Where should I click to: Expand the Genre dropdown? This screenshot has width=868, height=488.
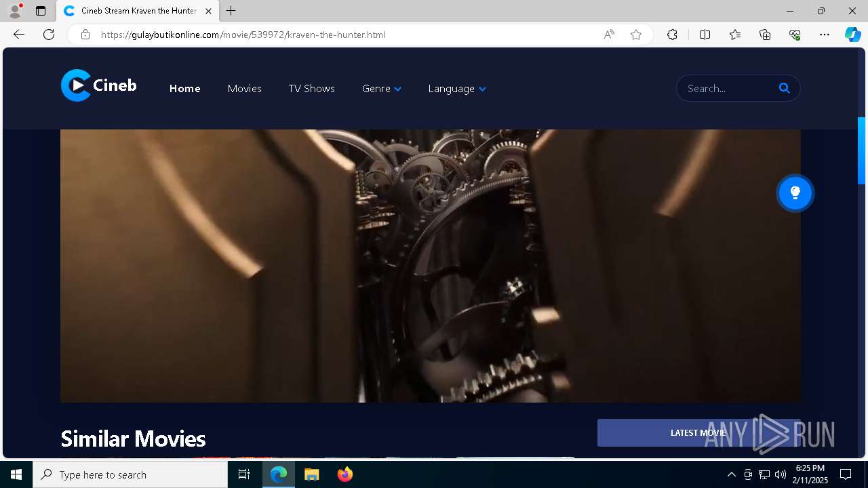coord(381,89)
